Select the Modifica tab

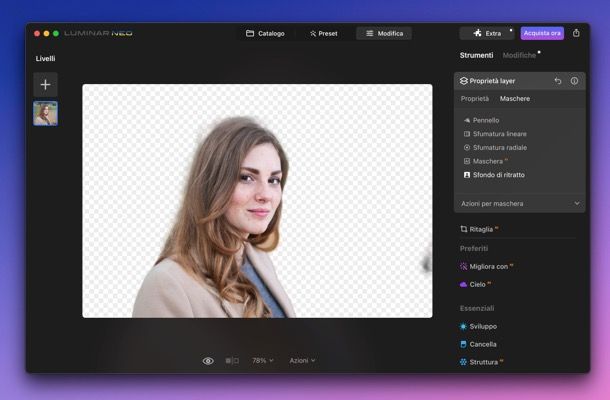tap(384, 33)
